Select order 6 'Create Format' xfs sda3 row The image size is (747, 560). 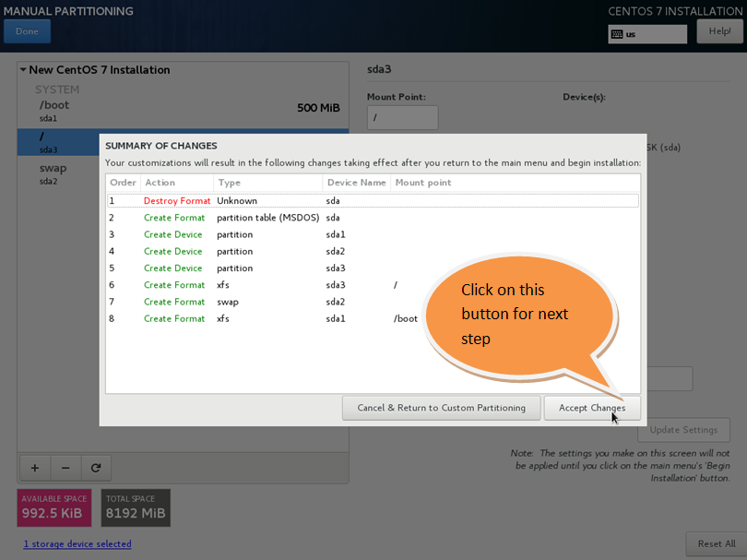click(x=373, y=285)
